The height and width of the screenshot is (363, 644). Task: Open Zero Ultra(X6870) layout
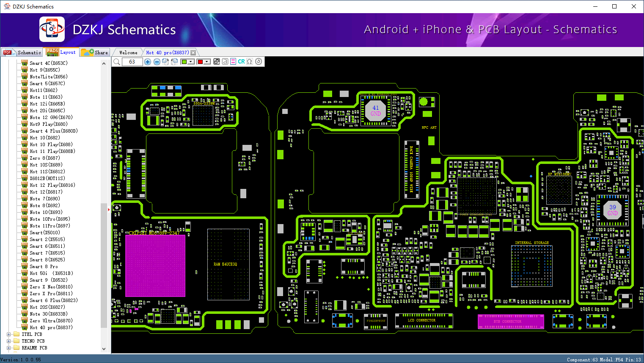[x=51, y=321]
